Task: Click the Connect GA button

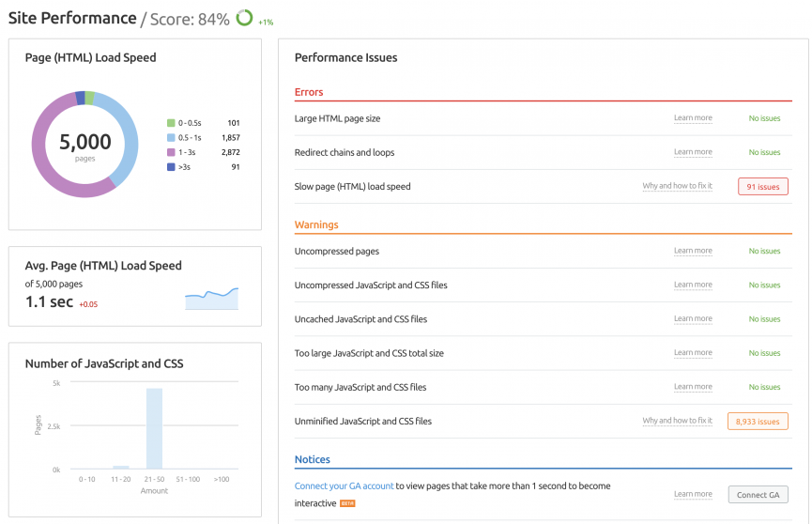Action: pyautogui.click(x=758, y=495)
